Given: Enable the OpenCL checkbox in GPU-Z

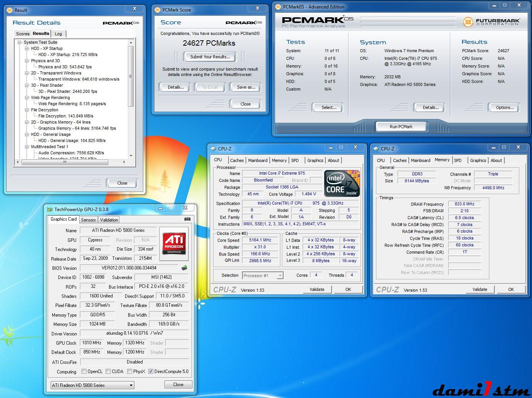Looking at the screenshot, I should pyautogui.click(x=84, y=371).
